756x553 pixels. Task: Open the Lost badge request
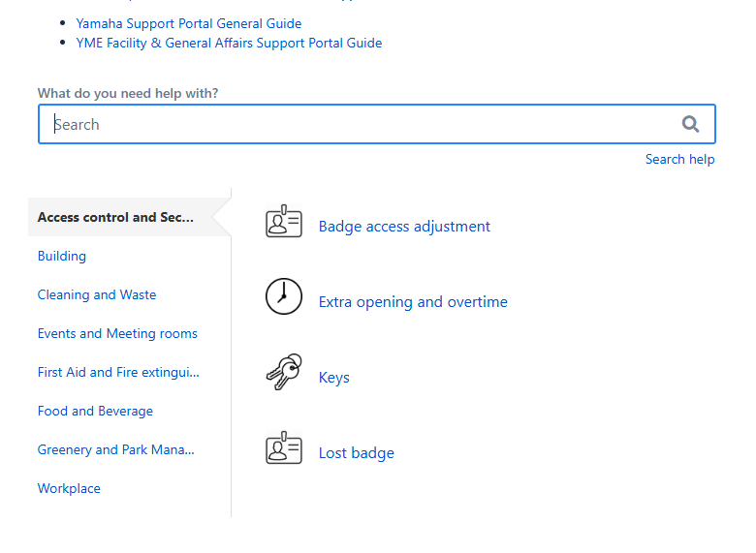point(357,453)
